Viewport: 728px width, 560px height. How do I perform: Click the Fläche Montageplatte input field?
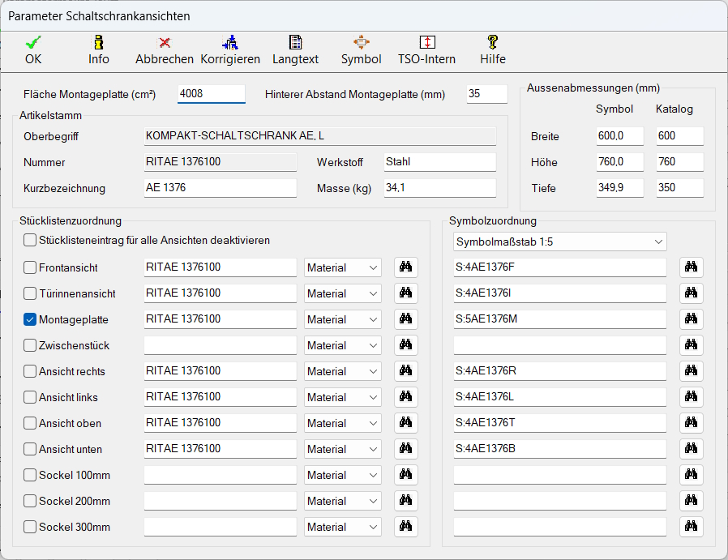tap(211, 94)
